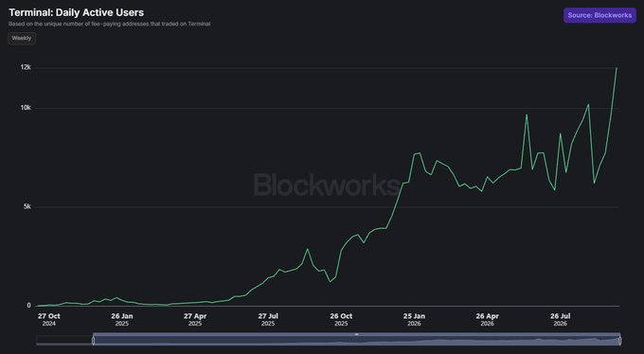Viewport: 644px width, 354px height.
Task: Grab the left handle of range slider
Action: click(x=93, y=341)
